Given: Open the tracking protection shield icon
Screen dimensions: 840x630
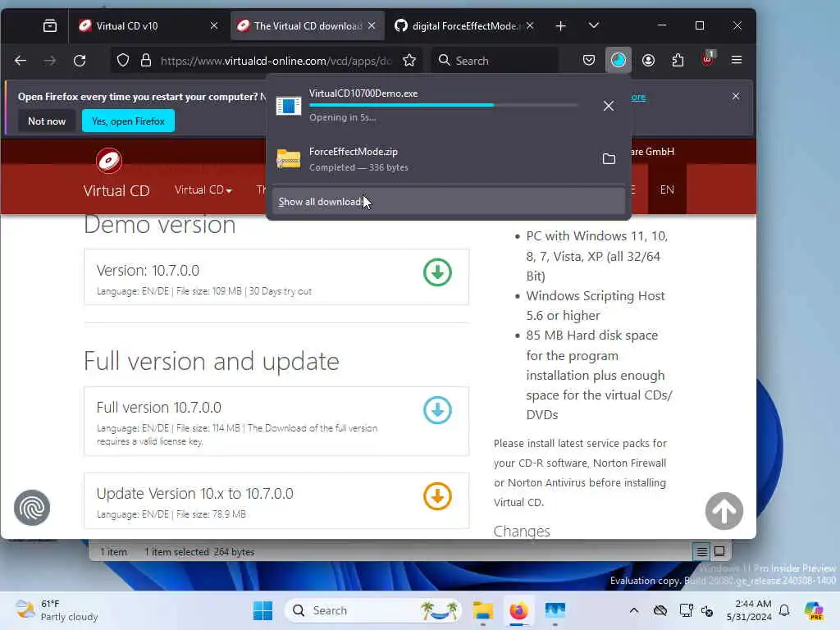Looking at the screenshot, I should [x=123, y=61].
